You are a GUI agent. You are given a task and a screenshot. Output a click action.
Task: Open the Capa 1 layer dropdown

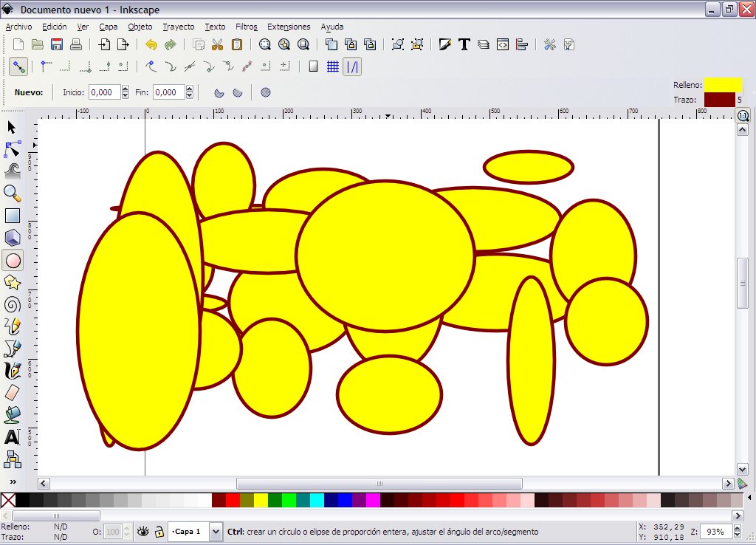(215, 532)
